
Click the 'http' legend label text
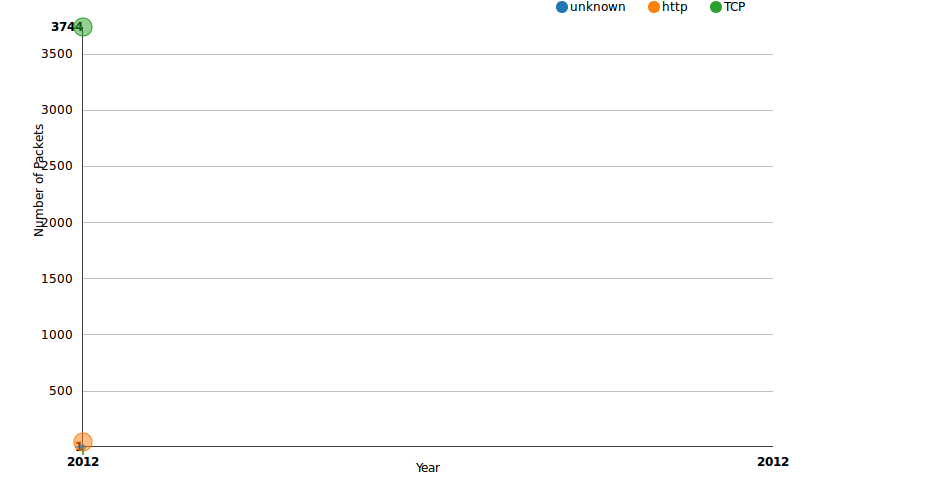675,7
